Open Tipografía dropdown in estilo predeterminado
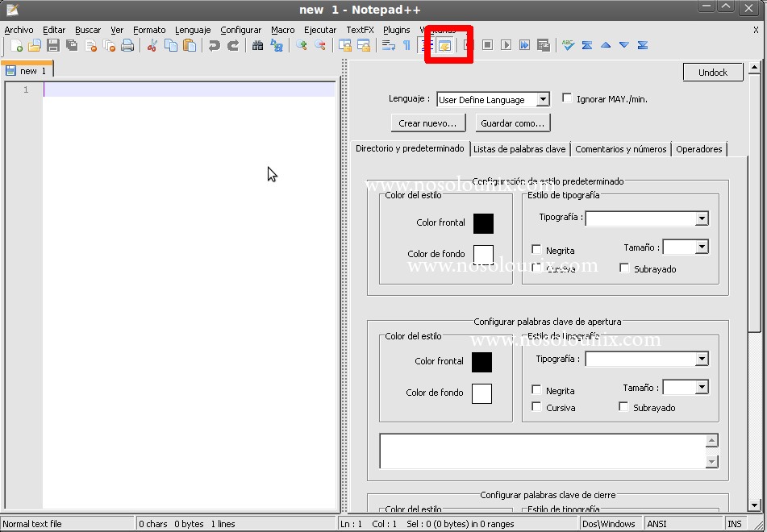The height and width of the screenshot is (532, 767). pyautogui.click(x=702, y=218)
